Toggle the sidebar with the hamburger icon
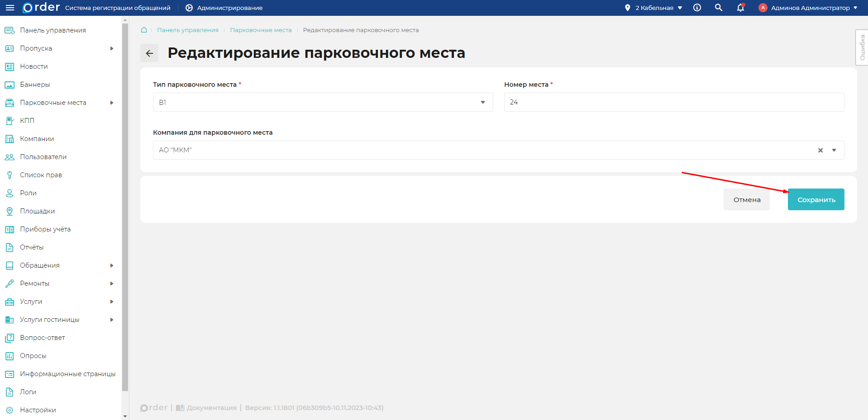 [10, 8]
